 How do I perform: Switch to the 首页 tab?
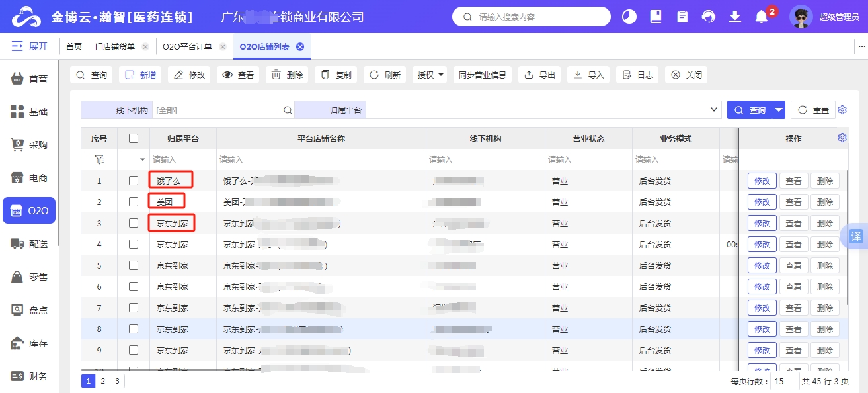point(74,46)
